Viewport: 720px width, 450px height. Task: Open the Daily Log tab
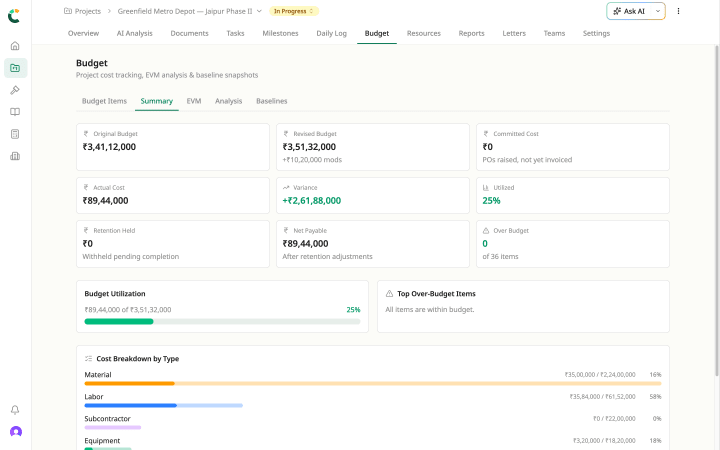pos(331,33)
